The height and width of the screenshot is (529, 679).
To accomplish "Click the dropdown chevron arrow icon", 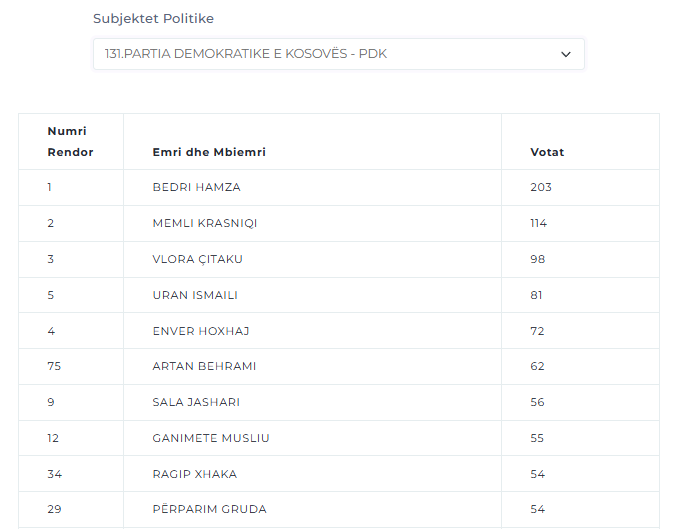I will [x=566, y=55].
